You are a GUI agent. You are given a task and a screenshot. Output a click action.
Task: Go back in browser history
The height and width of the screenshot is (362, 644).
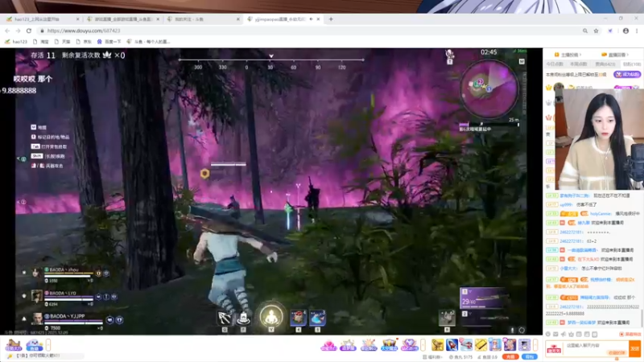7,31
